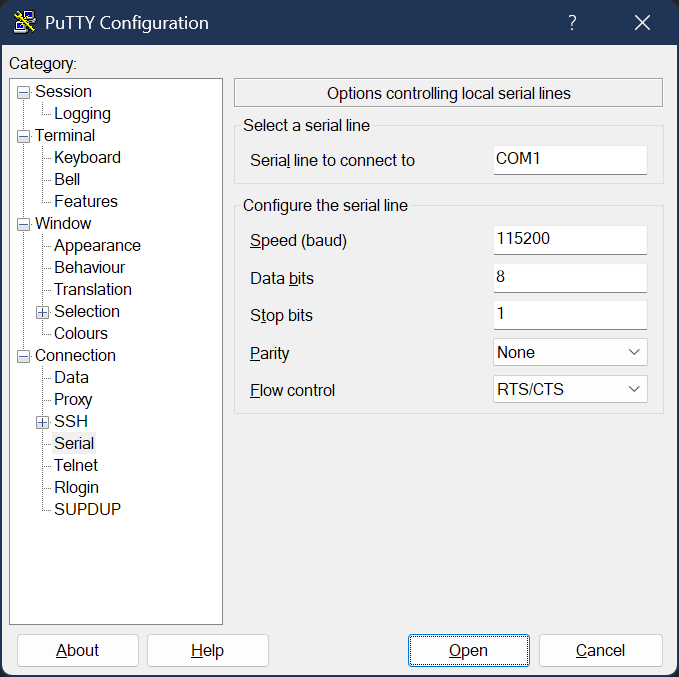This screenshot has width=679, height=677.
Task: Collapse the Terminal category node
Action: (x=23, y=136)
